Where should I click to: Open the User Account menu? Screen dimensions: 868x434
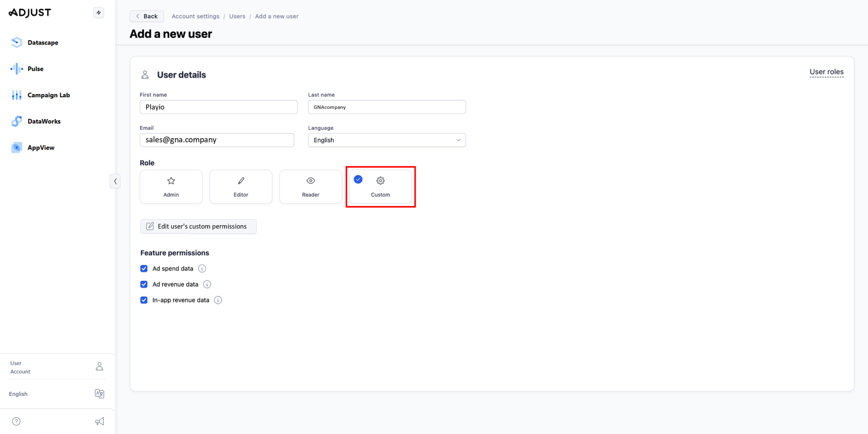point(57,367)
